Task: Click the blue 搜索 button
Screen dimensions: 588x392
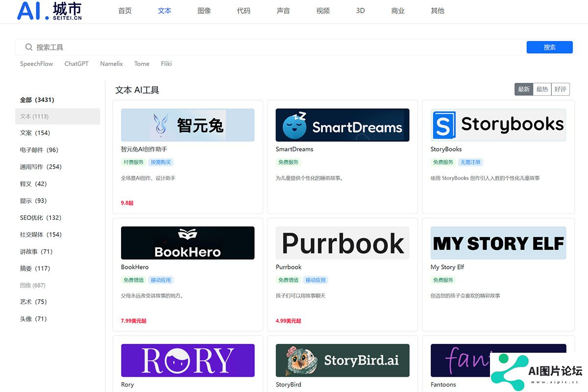Action: (550, 47)
